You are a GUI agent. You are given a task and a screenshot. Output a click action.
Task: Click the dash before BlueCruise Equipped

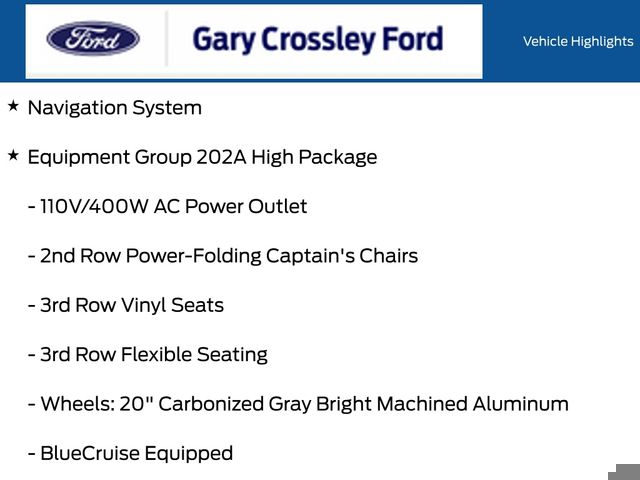31,454
